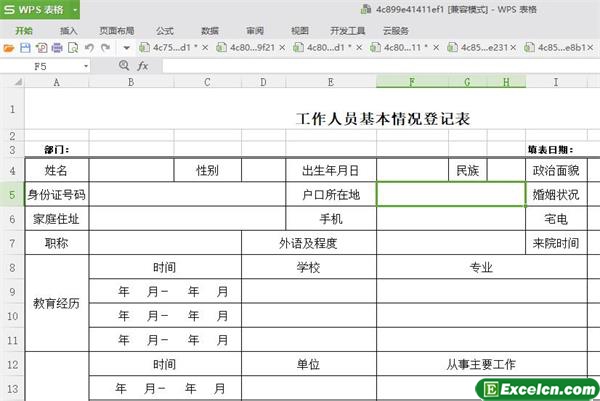600x401 pixels.
Task: Click the 性别 cell
Action: 207,170
